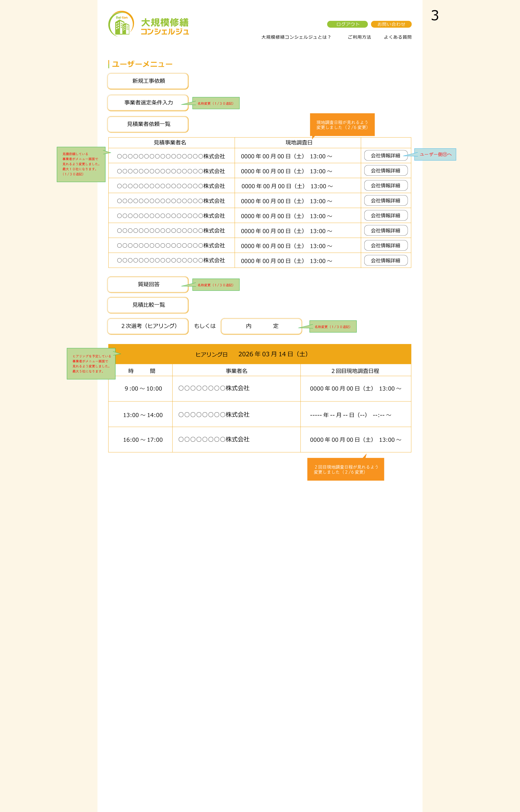Click the 大規模修繕コンシェルジュ building logo

tap(149, 24)
